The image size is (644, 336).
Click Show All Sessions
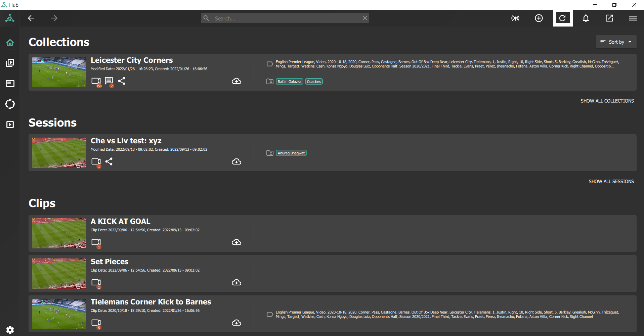click(x=611, y=181)
